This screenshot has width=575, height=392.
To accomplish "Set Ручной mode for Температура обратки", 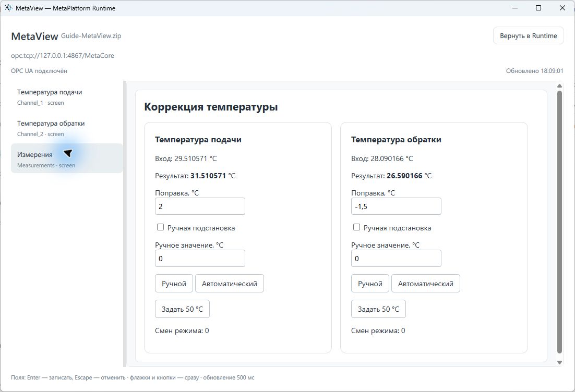I will pos(370,284).
